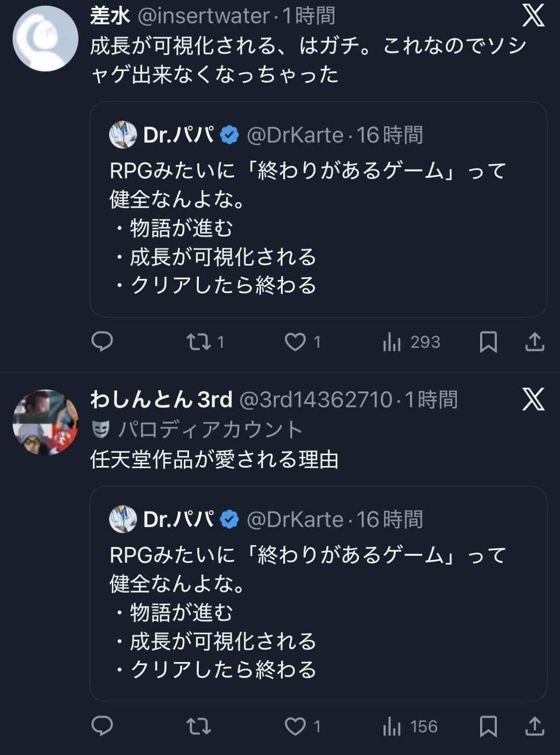Viewport: 560px width, 755px height.
Task: Click the パロディアカウント parody label
Action: coord(210,430)
